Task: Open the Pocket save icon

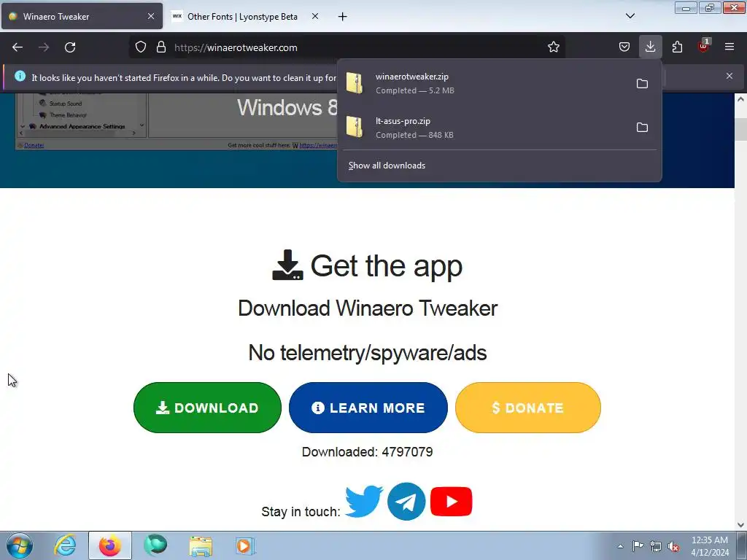Action: tap(624, 47)
